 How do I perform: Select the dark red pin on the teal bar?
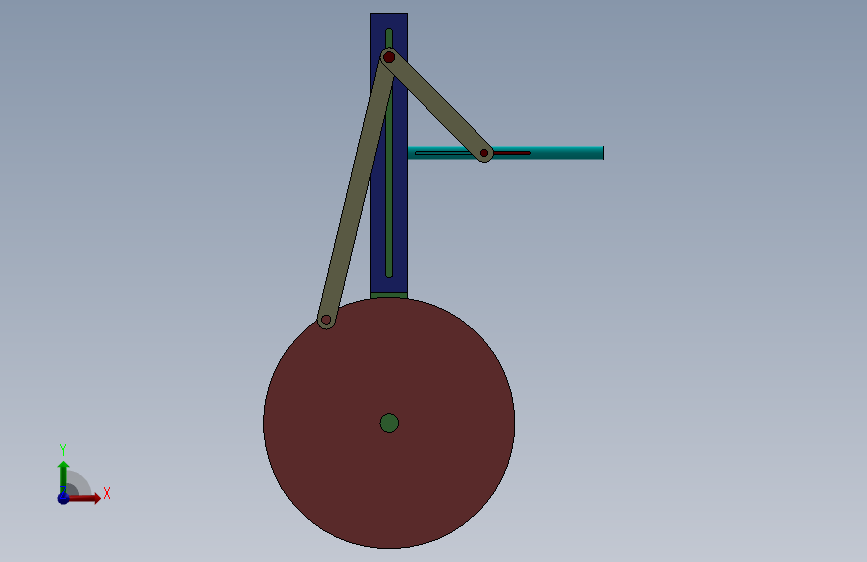pyautogui.click(x=484, y=153)
